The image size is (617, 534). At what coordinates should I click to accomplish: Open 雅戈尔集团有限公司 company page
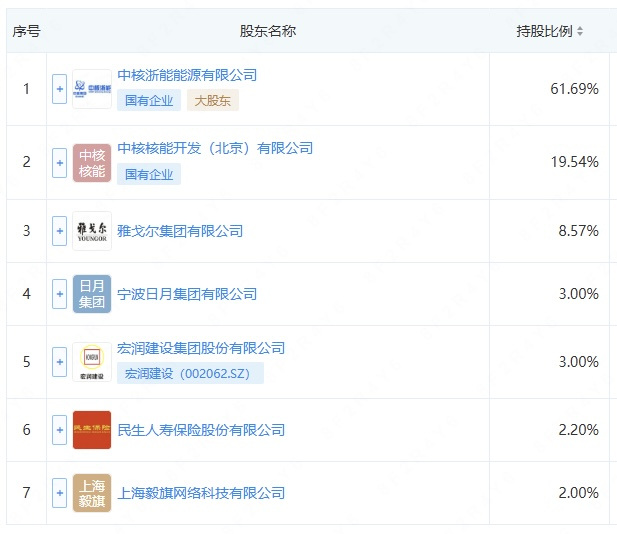pos(180,231)
